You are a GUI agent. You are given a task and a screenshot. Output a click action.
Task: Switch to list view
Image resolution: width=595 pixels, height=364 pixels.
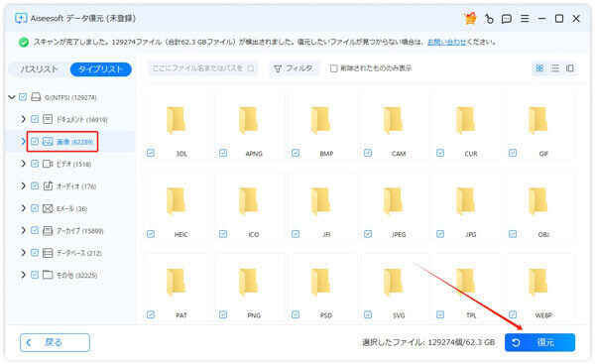554,68
